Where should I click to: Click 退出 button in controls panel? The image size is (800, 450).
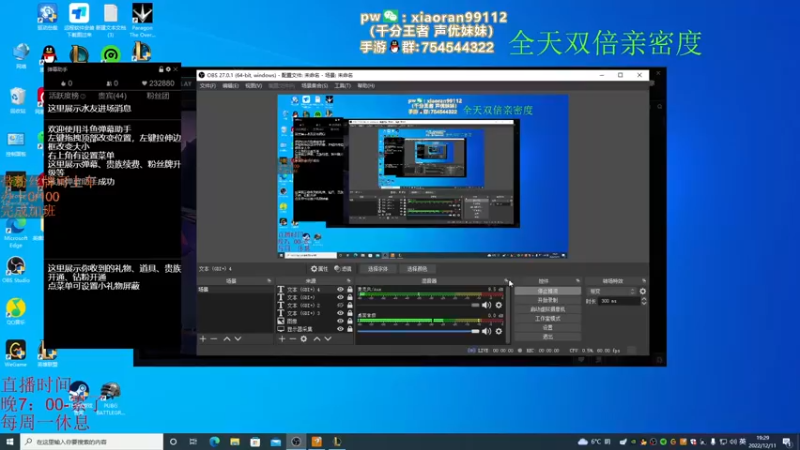click(x=547, y=337)
